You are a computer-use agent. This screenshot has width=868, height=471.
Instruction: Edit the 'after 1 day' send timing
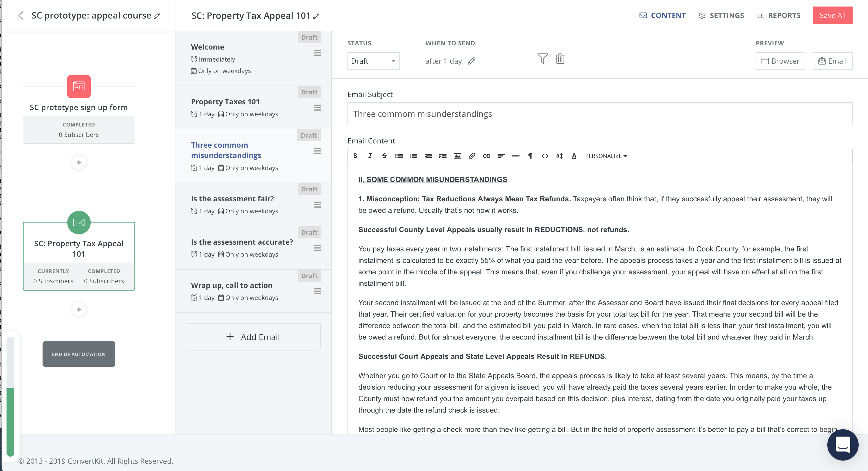tap(471, 61)
